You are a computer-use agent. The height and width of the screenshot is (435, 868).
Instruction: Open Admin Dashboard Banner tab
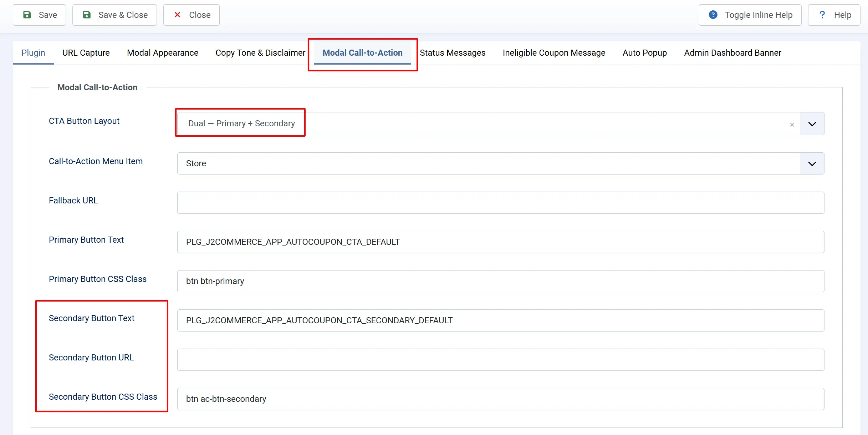(732, 53)
